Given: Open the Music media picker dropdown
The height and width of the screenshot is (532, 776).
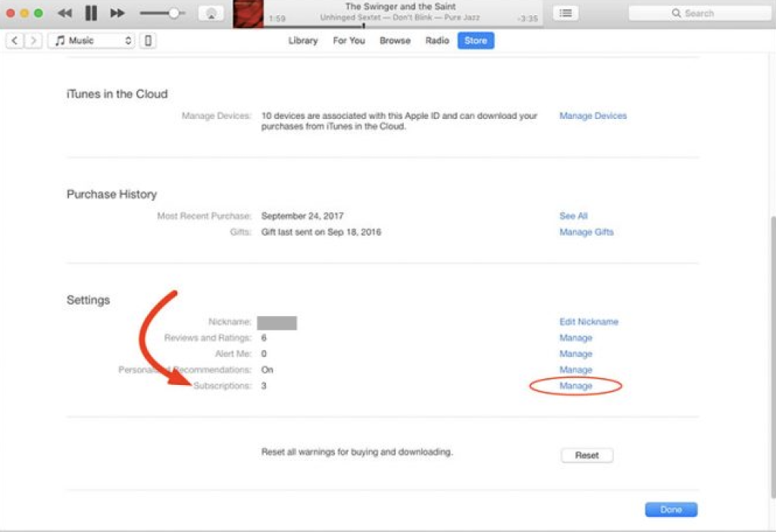Looking at the screenshot, I should point(91,41).
